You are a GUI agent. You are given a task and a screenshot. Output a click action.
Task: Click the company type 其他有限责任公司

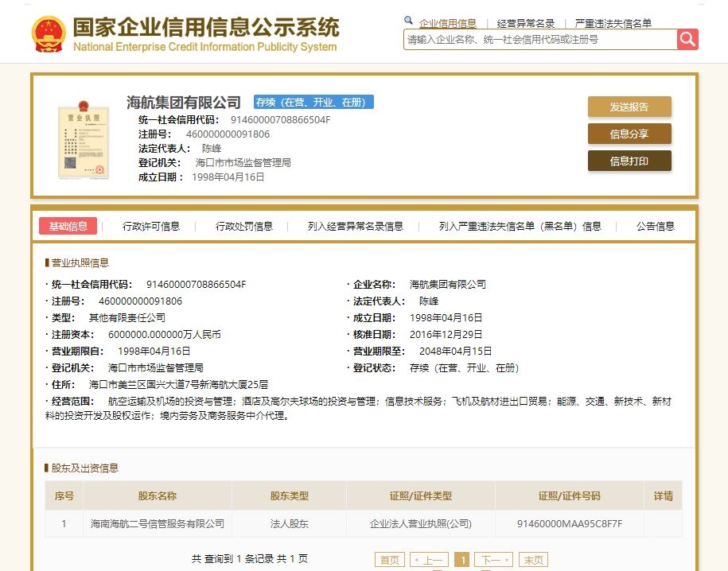coord(127,317)
